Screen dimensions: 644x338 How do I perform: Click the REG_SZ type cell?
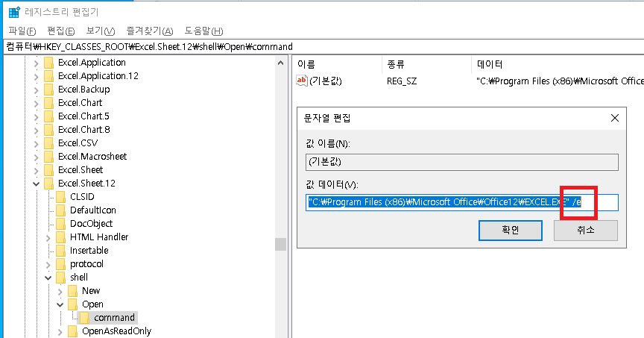(402, 81)
